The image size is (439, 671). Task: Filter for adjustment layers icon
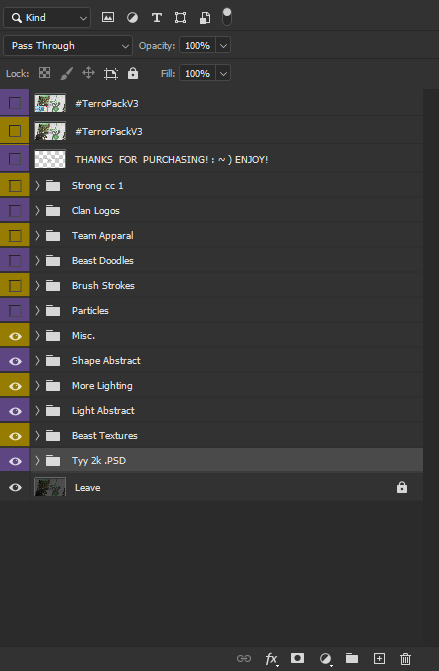(x=132, y=18)
